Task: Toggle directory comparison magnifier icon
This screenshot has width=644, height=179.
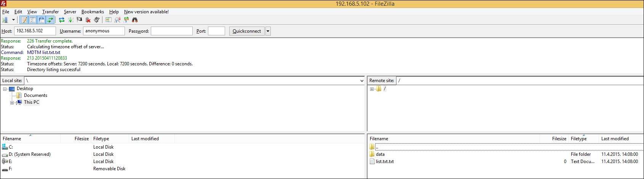Action: tap(117, 20)
